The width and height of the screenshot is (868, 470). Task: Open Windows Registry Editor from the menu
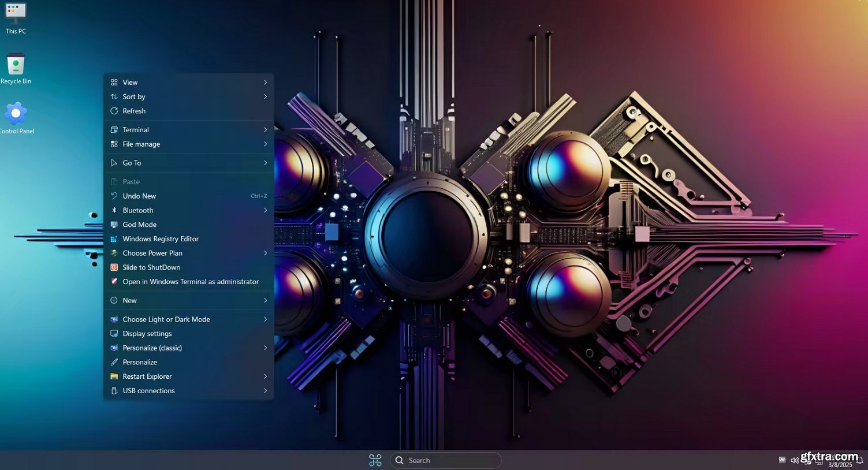click(x=161, y=239)
